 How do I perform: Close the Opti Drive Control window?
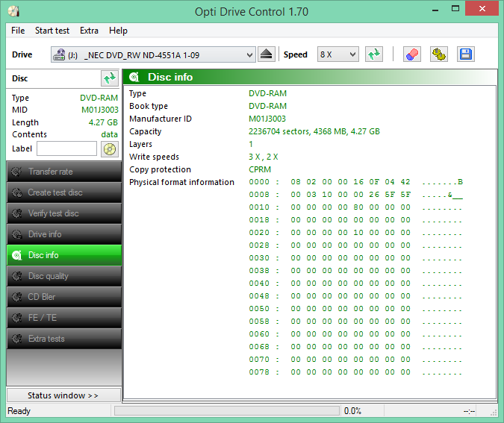tap(482, 9)
